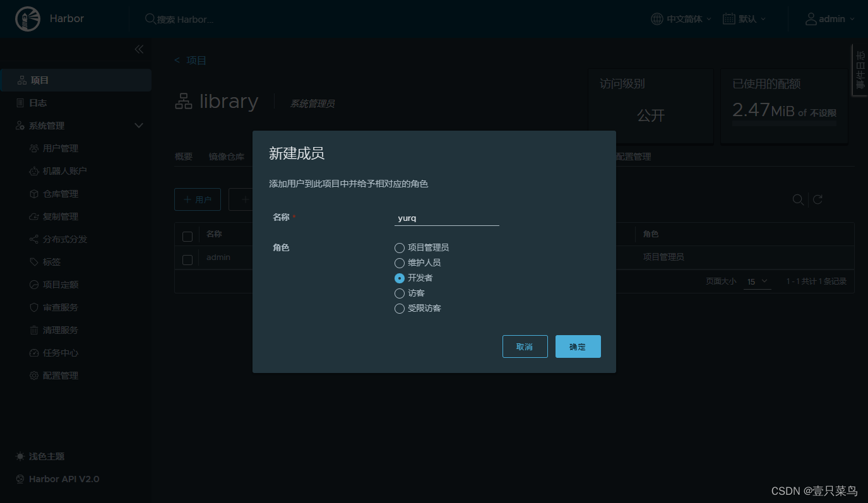Click the library project icon beside title
868x503 pixels.
tap(184, 101)
